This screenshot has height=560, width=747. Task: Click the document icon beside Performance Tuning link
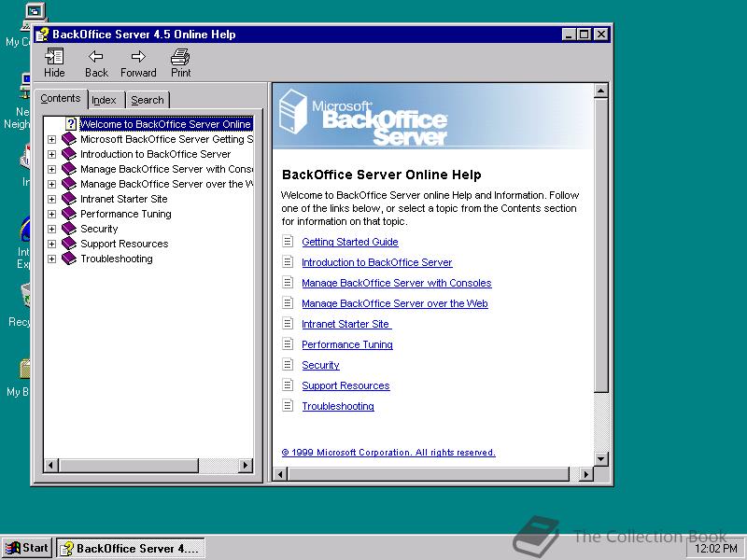pos(288,343)
